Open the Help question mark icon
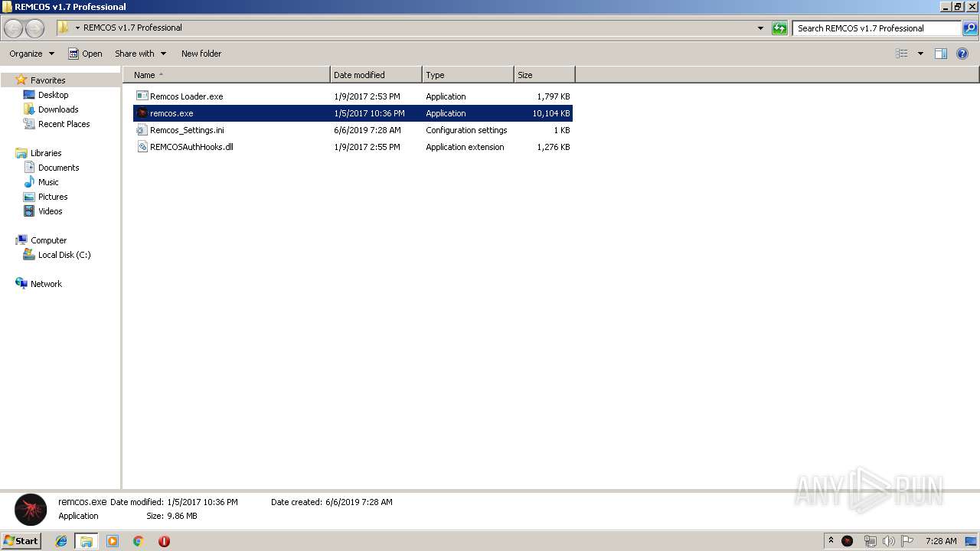This screenshot has width=980, height=551. coord(963,54)
